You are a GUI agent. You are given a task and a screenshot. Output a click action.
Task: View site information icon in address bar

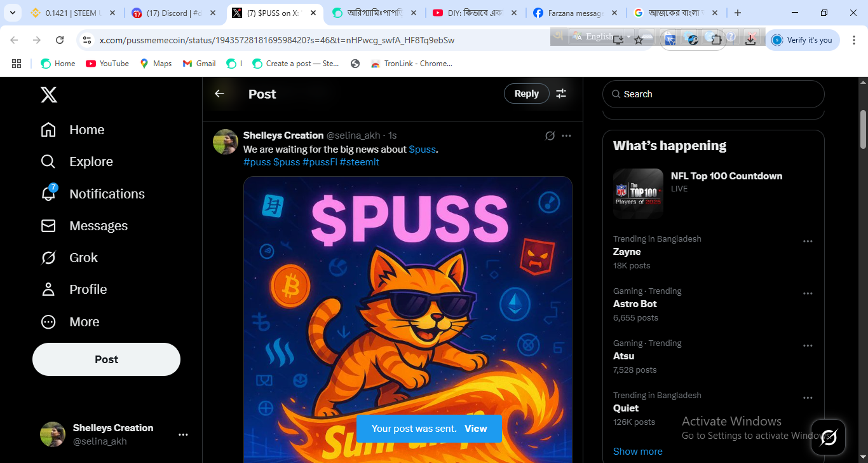pos(88,40)
